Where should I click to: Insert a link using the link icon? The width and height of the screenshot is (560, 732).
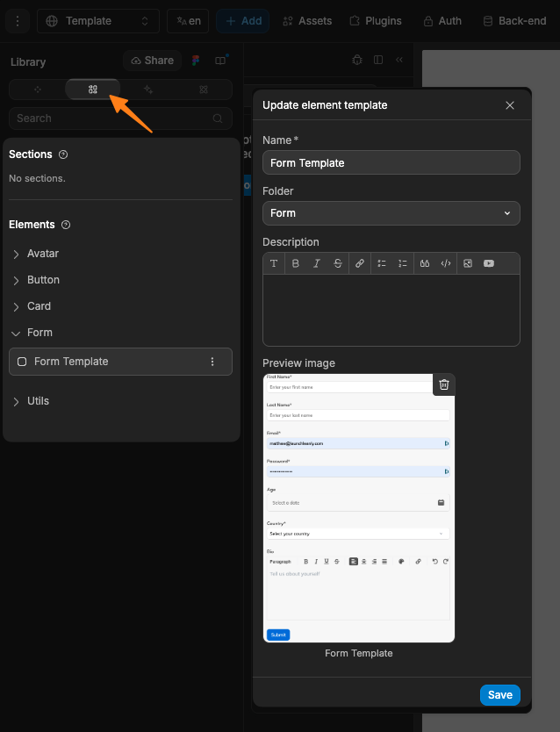(360, 262)
